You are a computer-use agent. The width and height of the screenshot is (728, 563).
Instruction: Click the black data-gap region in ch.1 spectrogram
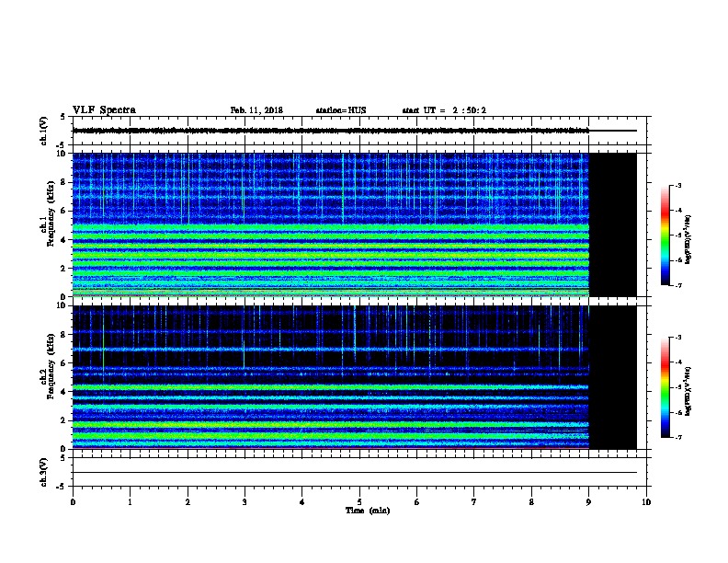click(x=613, y=224)
